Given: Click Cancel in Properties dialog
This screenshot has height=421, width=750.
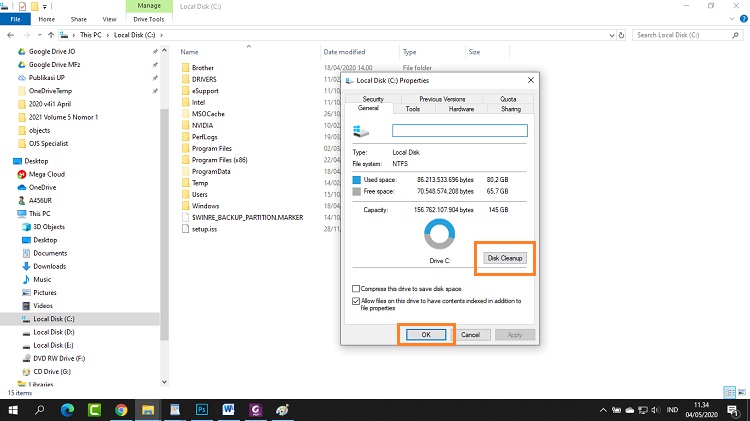Looking at the screenshot, I should pyautogui.click(x=470, y=334).
